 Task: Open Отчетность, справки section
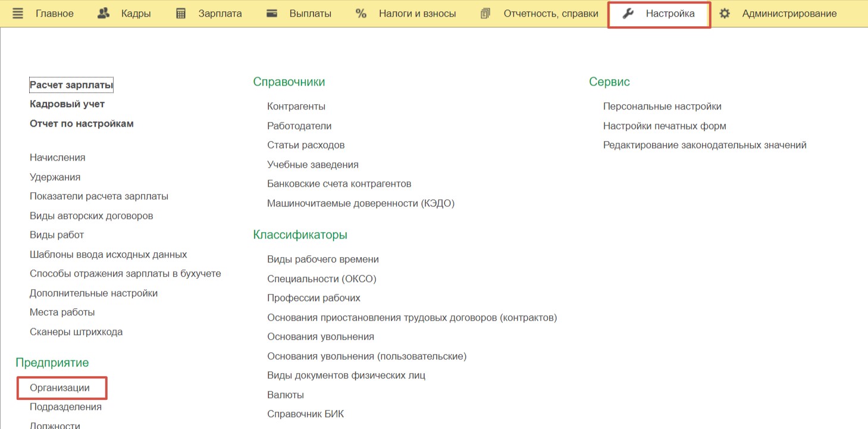click(551, 14)
